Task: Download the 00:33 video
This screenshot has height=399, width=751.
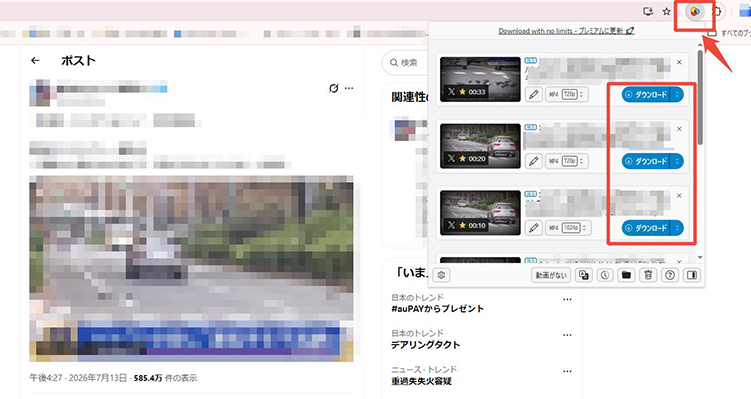Action: [x=646, y=95]
